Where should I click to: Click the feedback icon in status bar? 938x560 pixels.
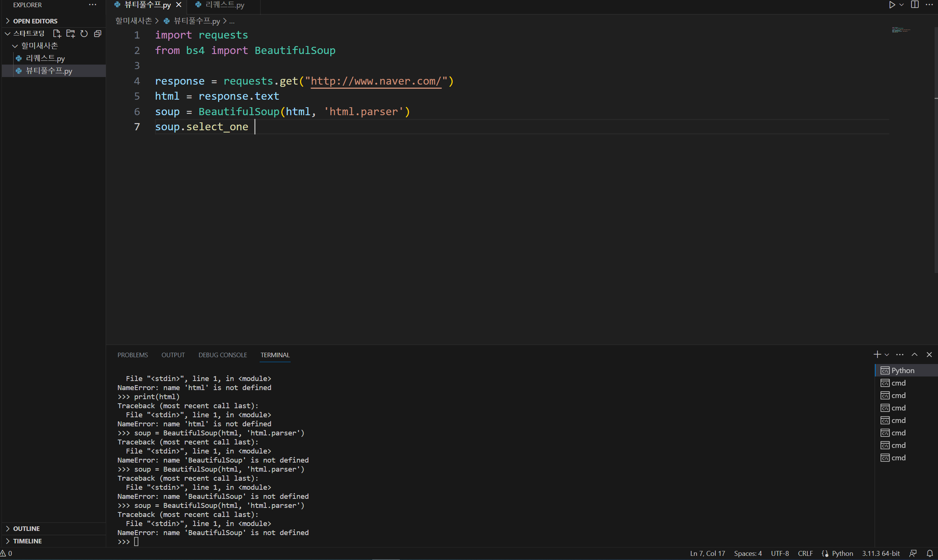[x=913, y=554]
